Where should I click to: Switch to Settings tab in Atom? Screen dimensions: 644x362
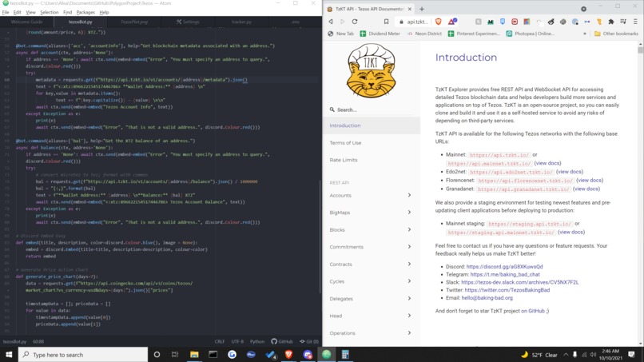click(188, 22)
